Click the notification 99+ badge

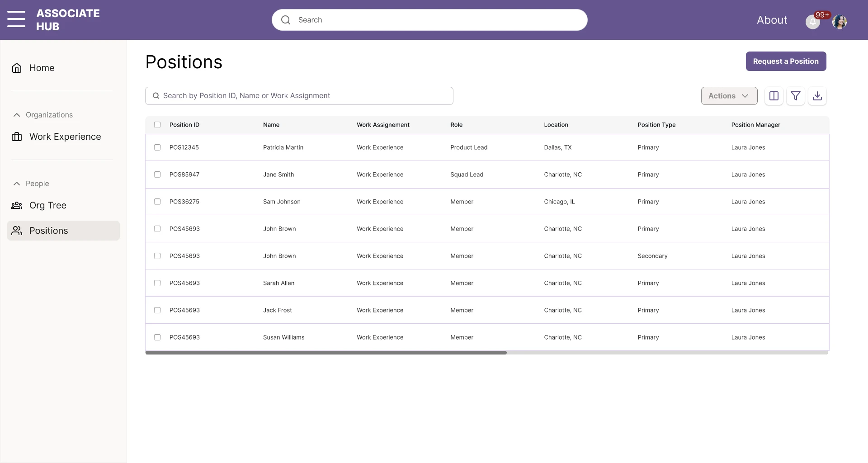click(822, 15)
